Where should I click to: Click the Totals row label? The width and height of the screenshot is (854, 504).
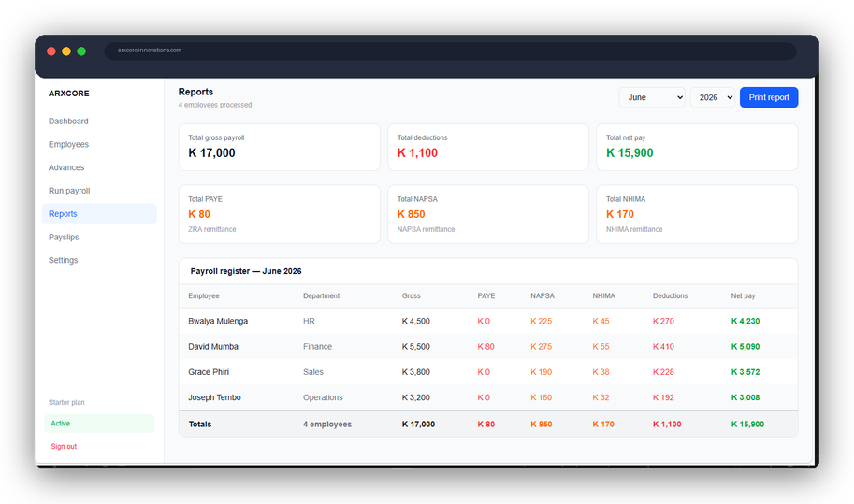pyautogui.click(x=200, y=425)
